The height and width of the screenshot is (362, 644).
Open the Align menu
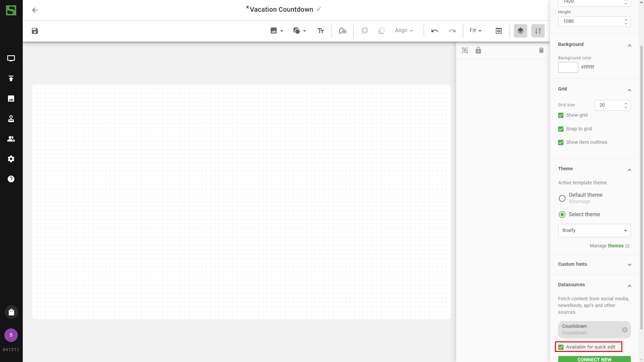[404, 31]
